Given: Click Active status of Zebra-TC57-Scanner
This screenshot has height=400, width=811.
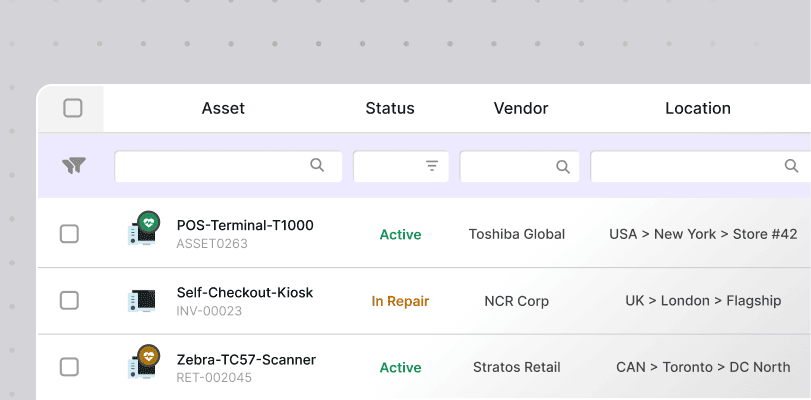Looking at the screenshot, I should pos(400,367).
